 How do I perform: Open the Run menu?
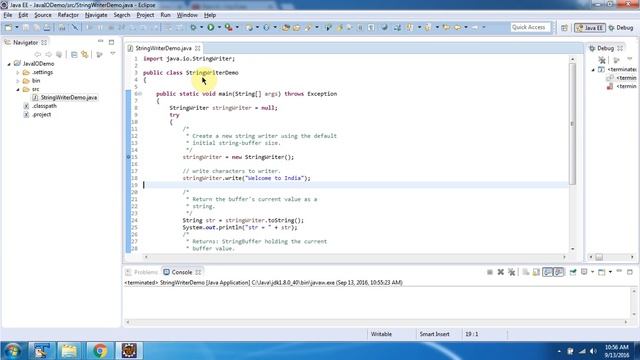tap(165, 15)
